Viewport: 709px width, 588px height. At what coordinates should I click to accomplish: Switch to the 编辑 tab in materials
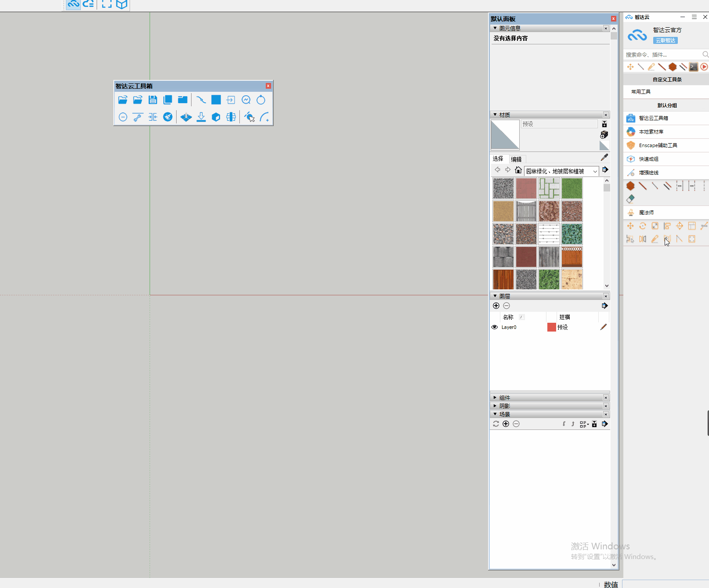pyautogui.click(x=516, y=159)
